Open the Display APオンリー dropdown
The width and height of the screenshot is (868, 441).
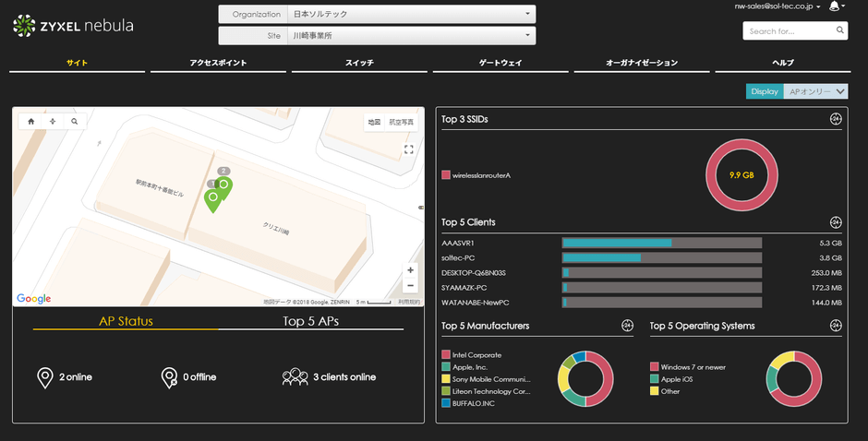coord(815,91)
